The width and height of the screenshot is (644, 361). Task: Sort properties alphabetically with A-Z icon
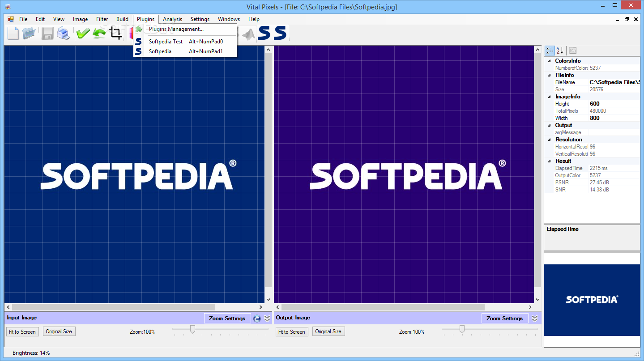(560, 51)
